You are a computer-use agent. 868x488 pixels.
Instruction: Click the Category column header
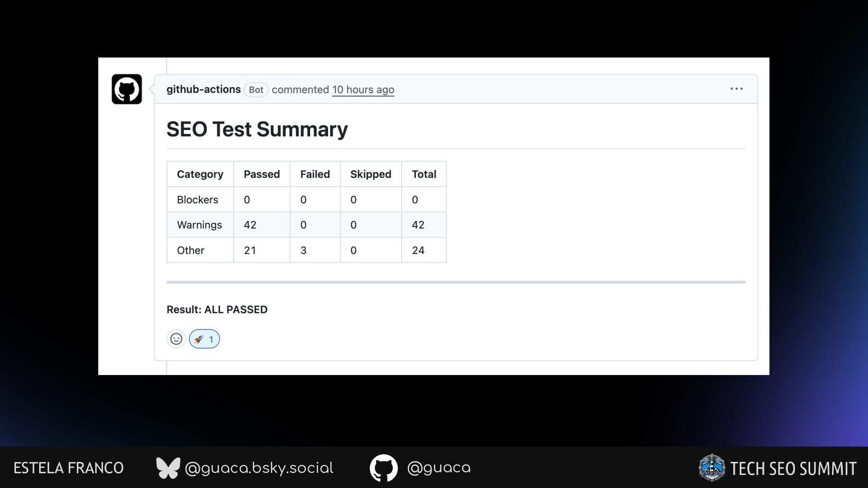click(200, 174)
